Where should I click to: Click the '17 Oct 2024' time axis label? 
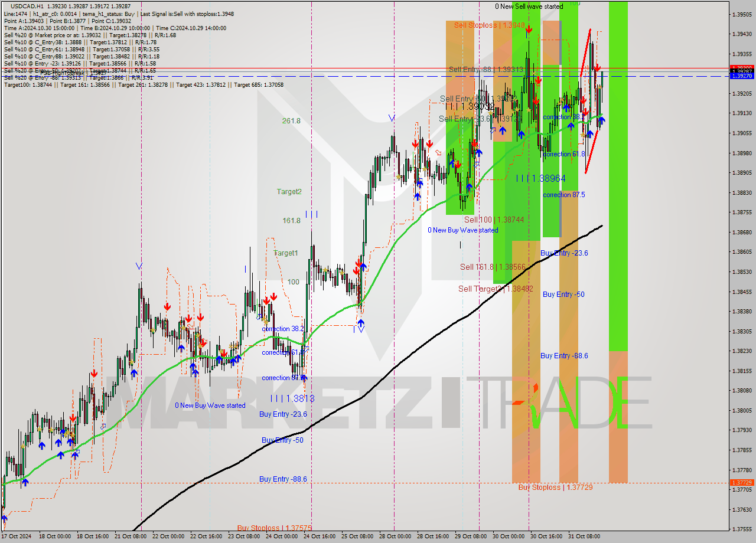(x=17, y=537)
